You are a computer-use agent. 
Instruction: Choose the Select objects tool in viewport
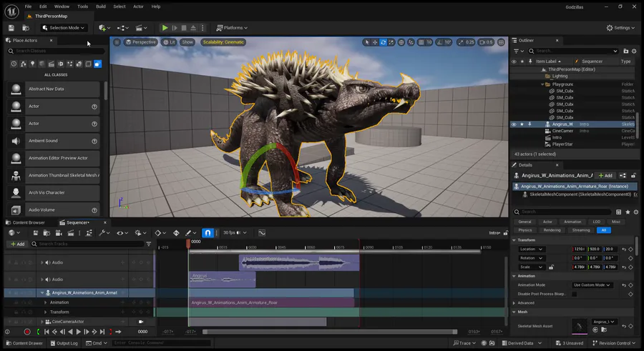[367, 42]
